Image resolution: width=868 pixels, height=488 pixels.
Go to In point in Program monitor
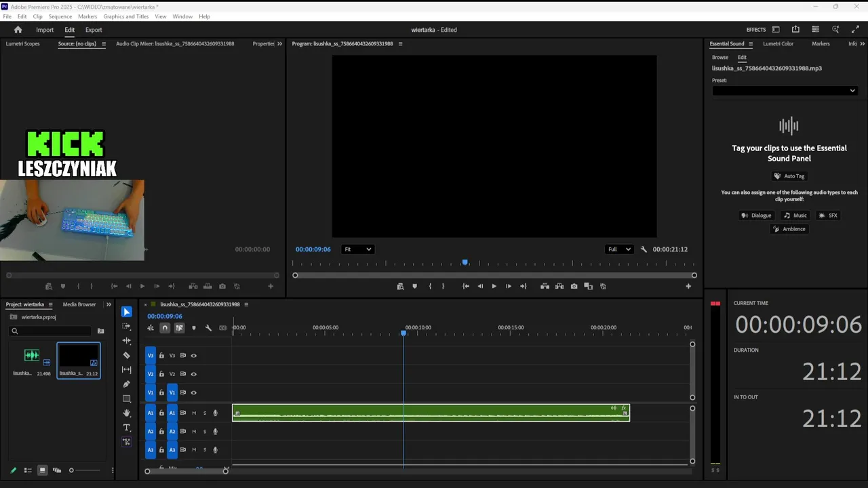click(x=466, y=286)
